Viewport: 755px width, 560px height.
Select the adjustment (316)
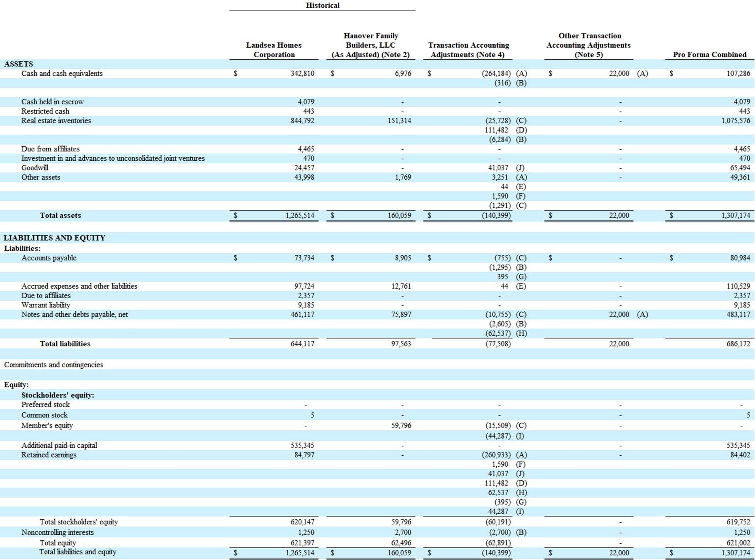pos(502,83)
